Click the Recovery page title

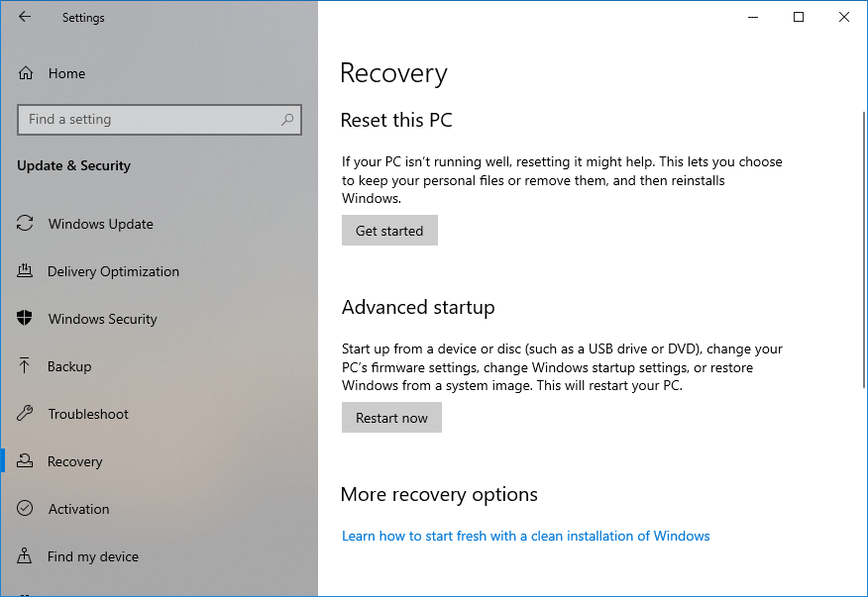[x=393, y=73]
